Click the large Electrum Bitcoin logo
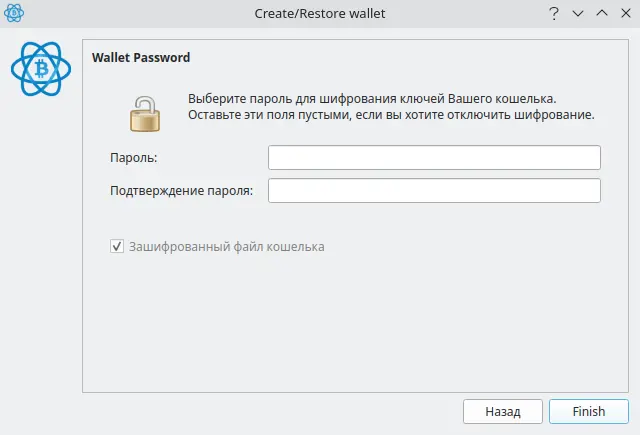The width and height of the screenshot is (640, 435). [x=41, y=69]
